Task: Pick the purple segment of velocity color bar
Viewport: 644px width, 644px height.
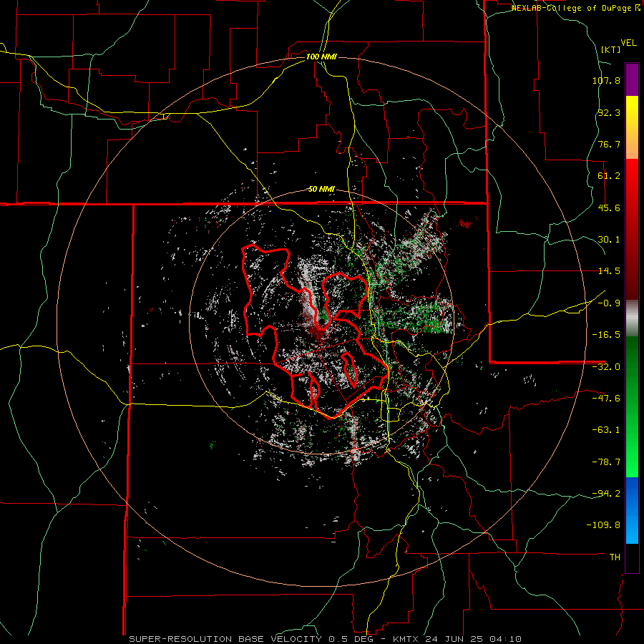Action: tap(632, 79)
